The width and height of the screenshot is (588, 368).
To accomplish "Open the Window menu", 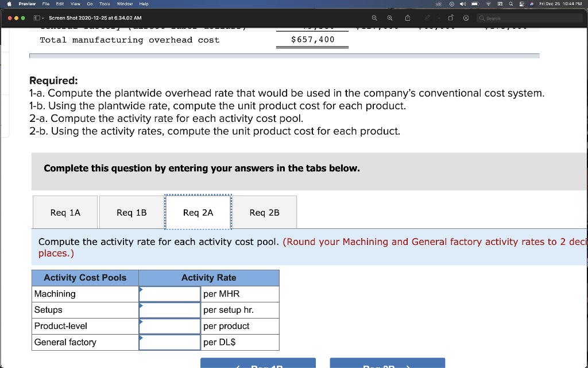I will tap(125, 4).
